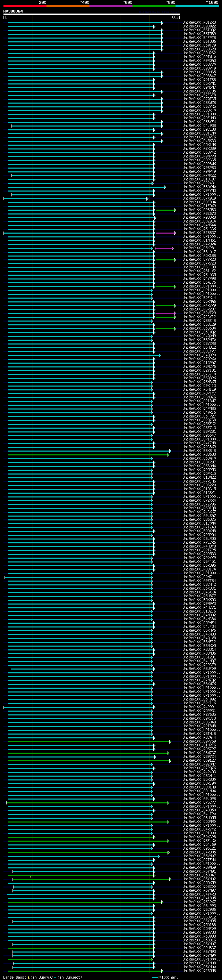
Task: Click purple second segment of UniRef100_B2VT29
Action: 166,313
